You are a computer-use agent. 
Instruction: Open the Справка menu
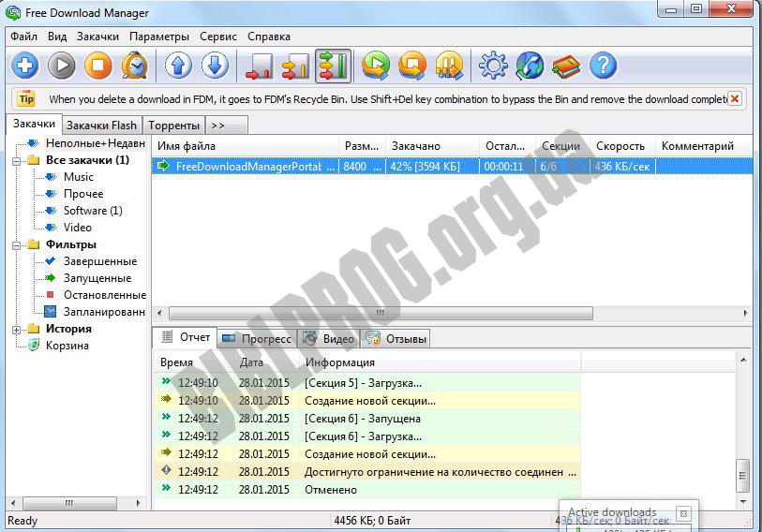coord(269,37)
